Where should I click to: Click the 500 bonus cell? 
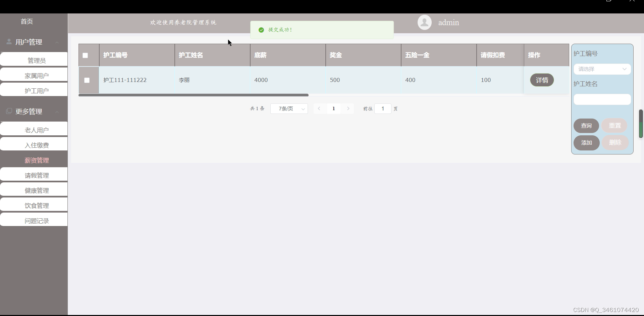pos(363,80)
